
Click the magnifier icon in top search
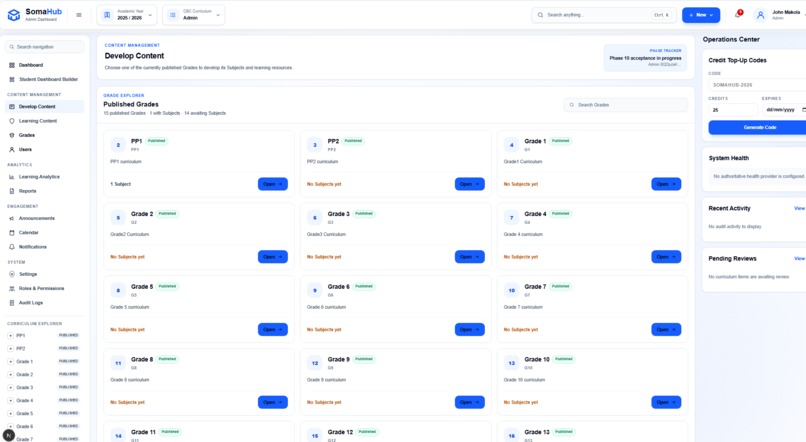(x=540, y=15)
